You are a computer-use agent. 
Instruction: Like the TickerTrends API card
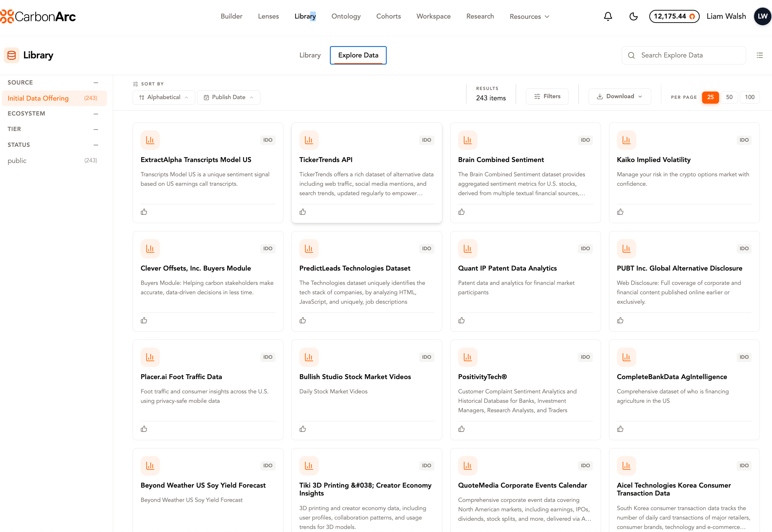point(303,212)
